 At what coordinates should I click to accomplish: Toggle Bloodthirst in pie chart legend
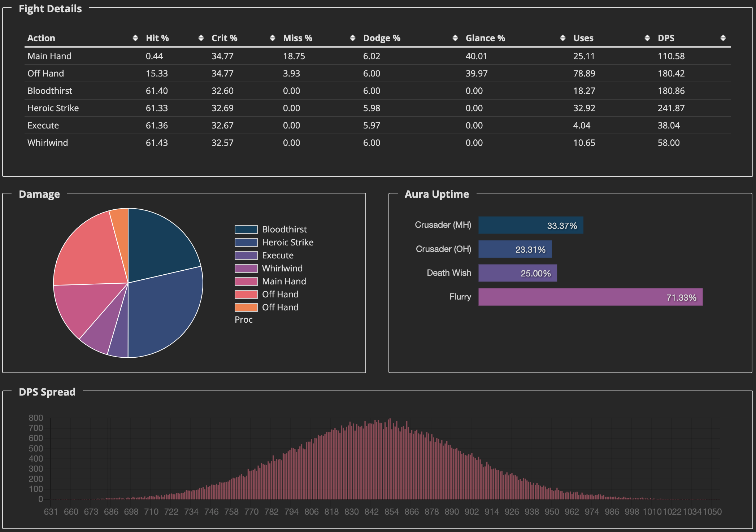[x=284, y=230]
